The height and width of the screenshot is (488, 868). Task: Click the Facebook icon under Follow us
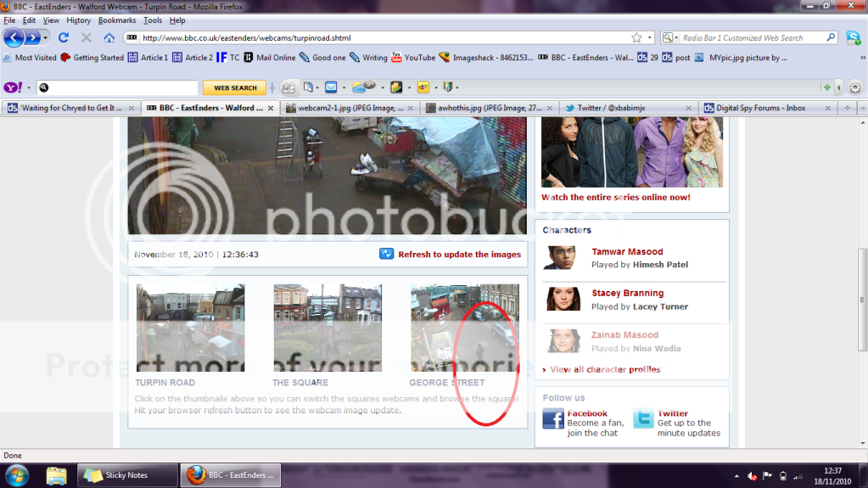pos(553,418)
